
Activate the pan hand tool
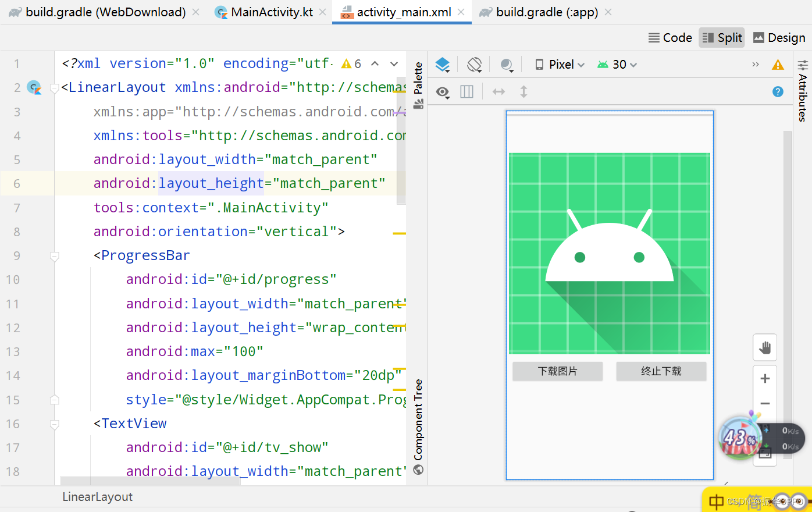tap(765, 348)
